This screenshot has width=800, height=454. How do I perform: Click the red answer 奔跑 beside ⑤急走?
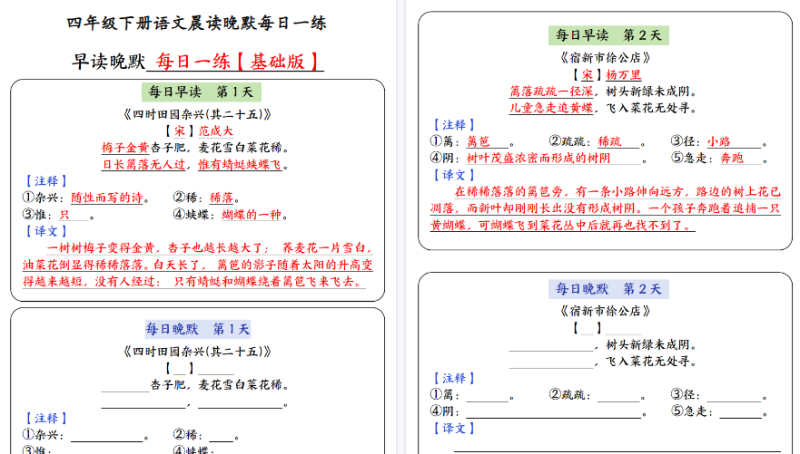(732, 158)
